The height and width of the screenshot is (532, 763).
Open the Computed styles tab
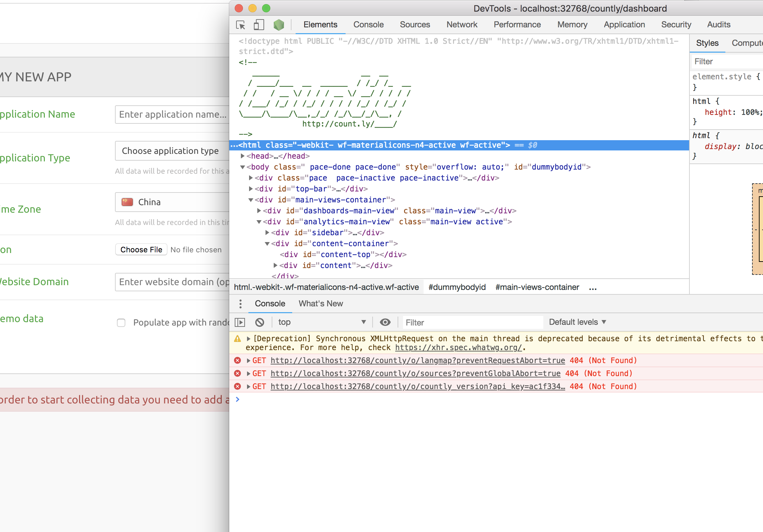pyautogui.click(x=747, y=43)
